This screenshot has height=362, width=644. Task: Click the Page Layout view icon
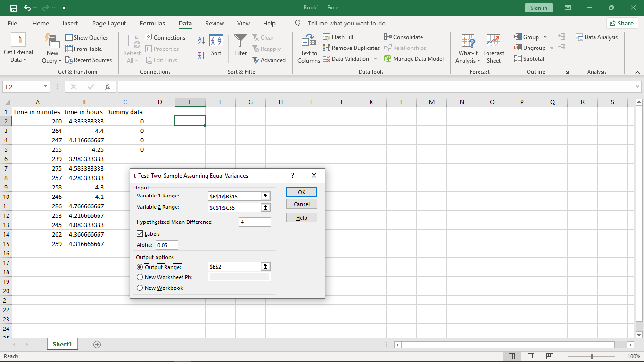pyautogui.click(x=531, y=356)
